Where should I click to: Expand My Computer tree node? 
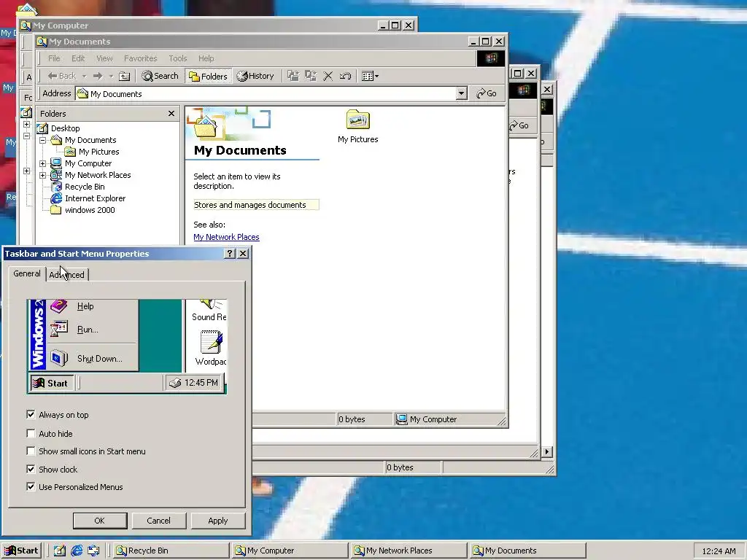(x=42, y=163)
